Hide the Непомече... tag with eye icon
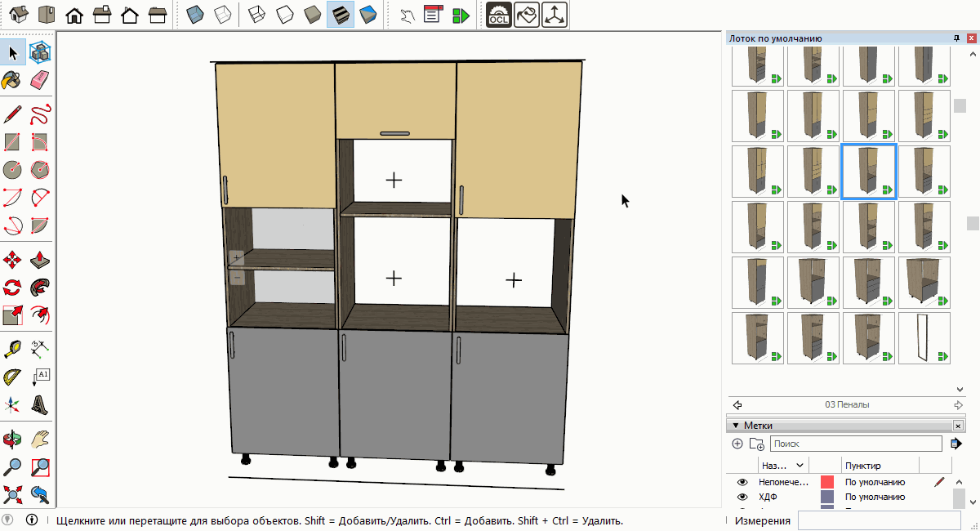980x531 pixels. (742, 482)
